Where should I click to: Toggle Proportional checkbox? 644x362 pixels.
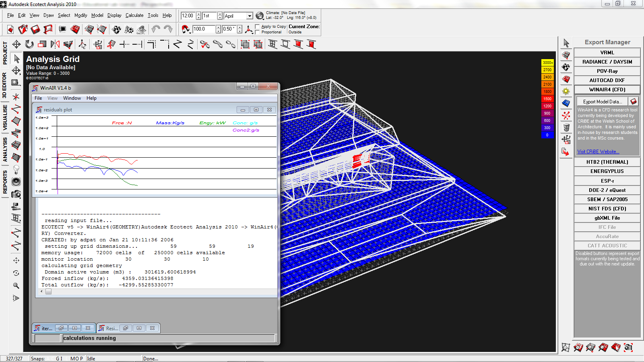[x=258, y=32]
